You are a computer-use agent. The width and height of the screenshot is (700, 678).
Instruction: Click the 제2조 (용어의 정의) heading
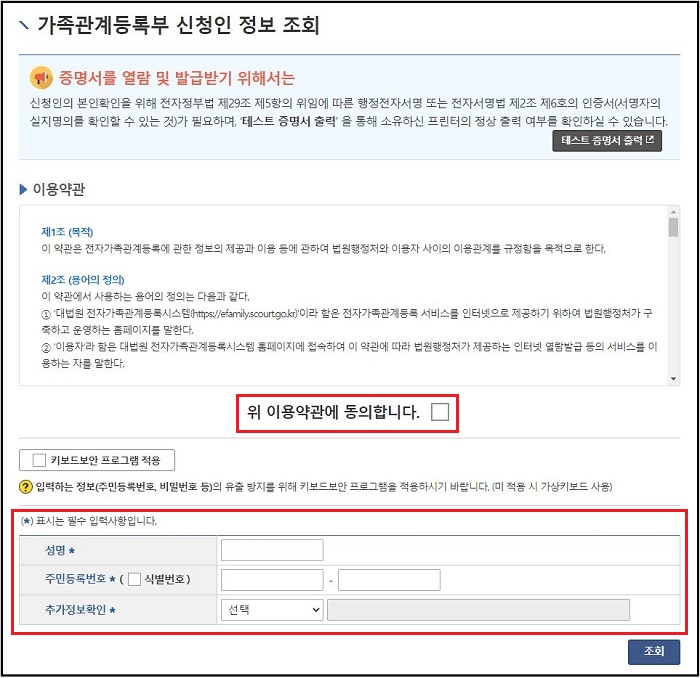point(83,280)
